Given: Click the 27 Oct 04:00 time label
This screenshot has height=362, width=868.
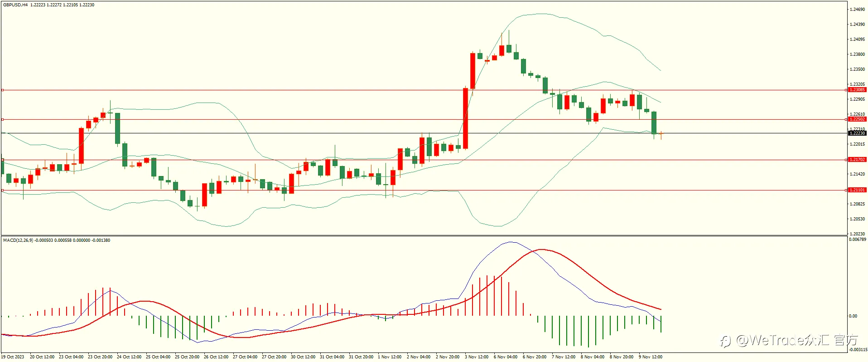Looking at the screenshot, I should click(x=245, y=357).
